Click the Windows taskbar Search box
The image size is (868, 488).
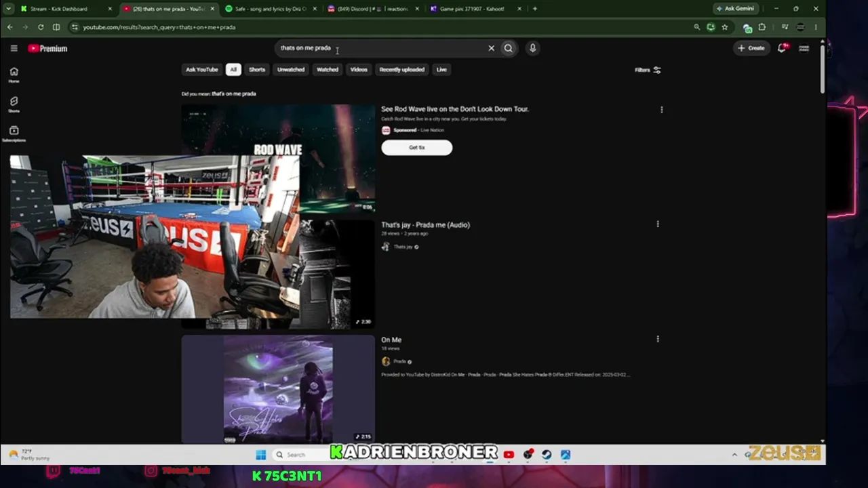tap(300, 455)
